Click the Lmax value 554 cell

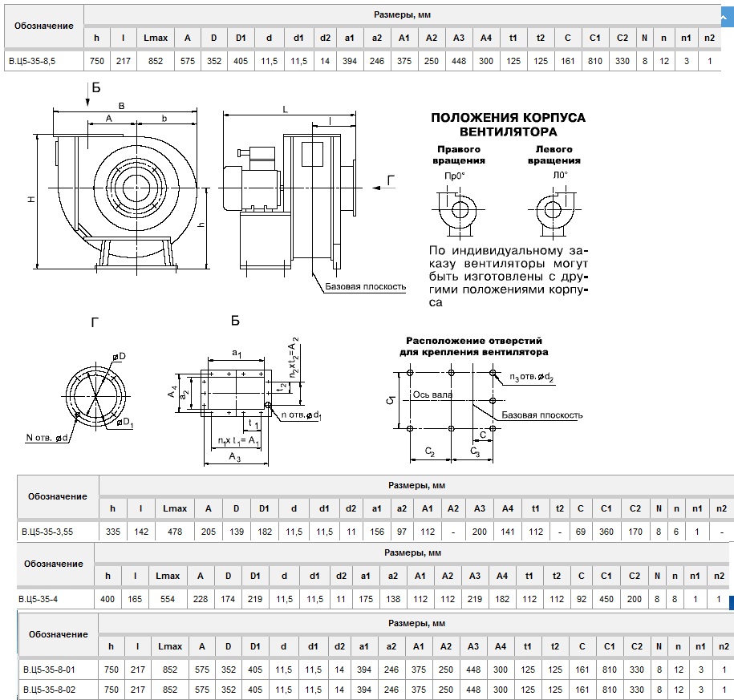[x=167, y=598]
